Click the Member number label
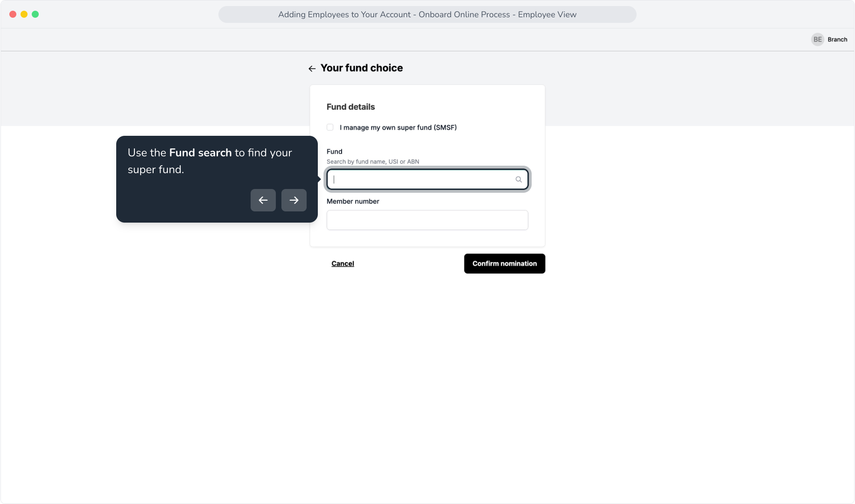The height and width of the screenshot is (504, 855). [353, 202]
